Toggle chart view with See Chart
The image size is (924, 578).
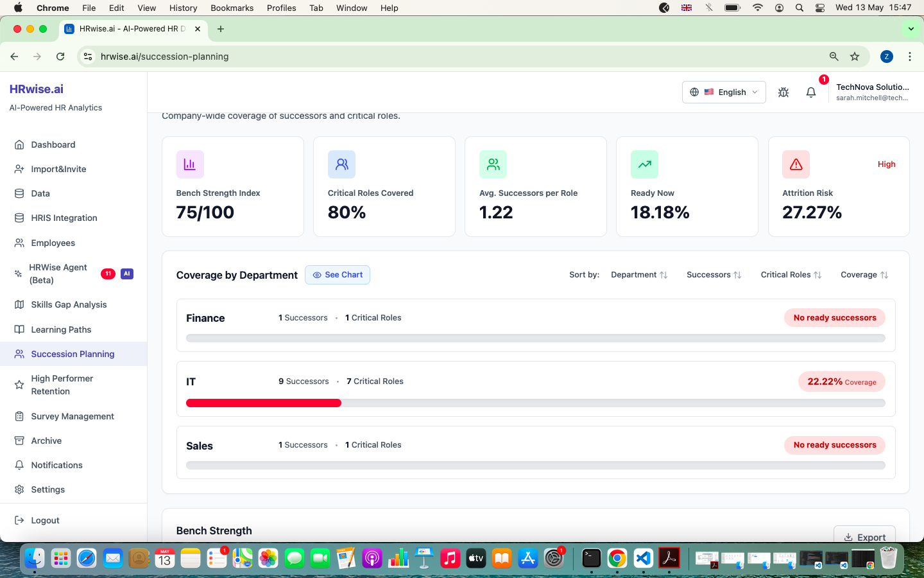tap(338, 275)
